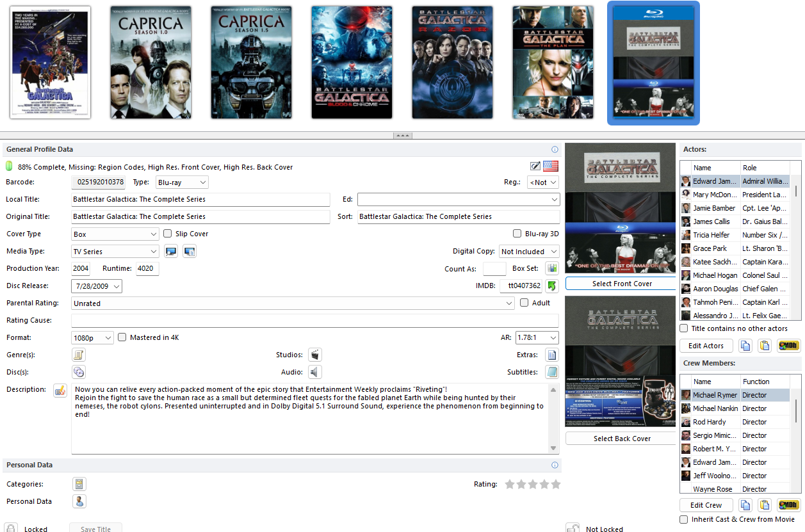
Task: Click the Rating Cause input field
Action: pyautogui.click(x=315, y=320)
